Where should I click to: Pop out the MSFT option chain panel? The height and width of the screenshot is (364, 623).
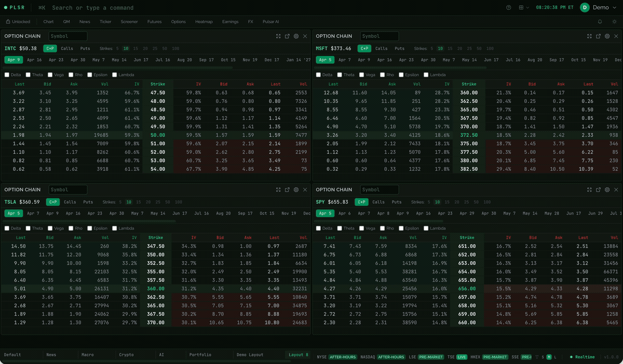(598, 36)
